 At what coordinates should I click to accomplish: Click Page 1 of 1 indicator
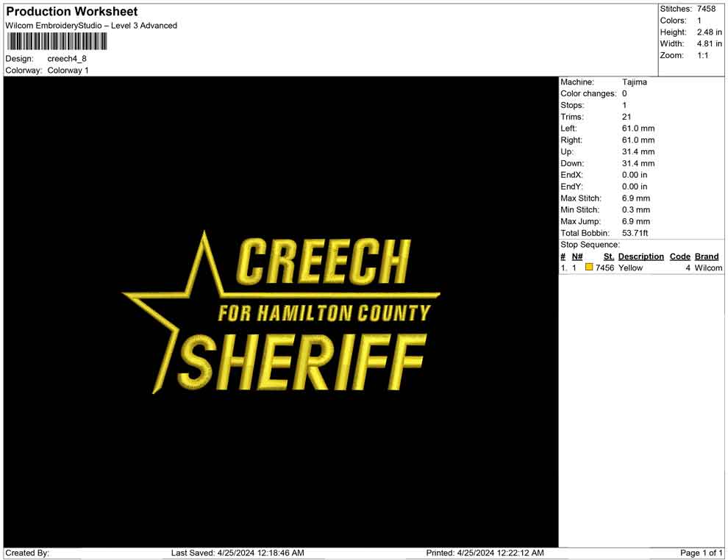pyautogui.click(x=699, y=553)
